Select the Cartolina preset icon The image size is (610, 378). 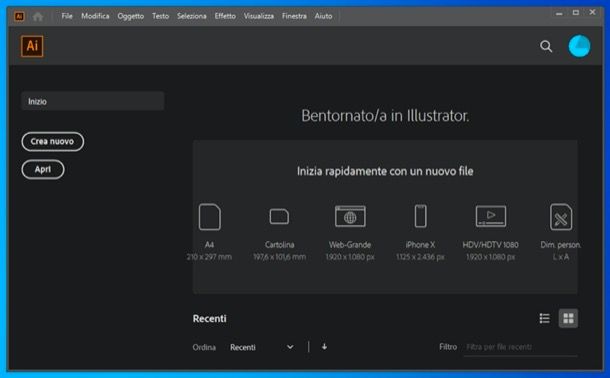point(279,217)
